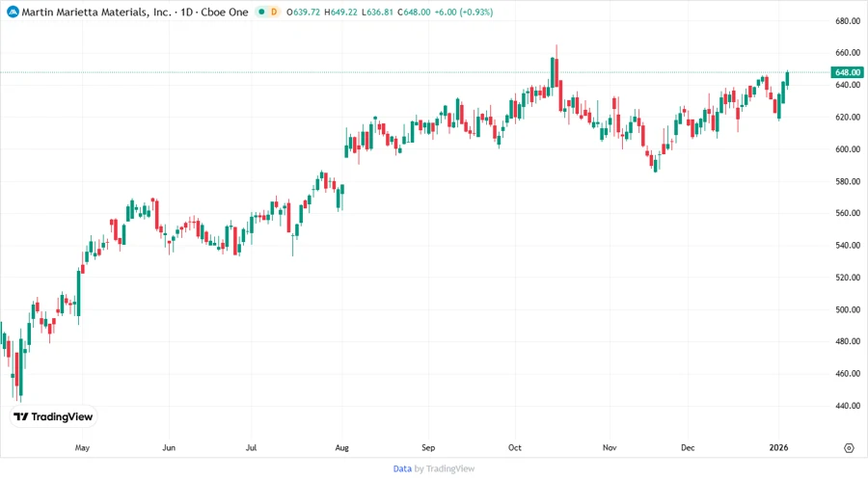Open the chart settings gear icon

(849, 448)
